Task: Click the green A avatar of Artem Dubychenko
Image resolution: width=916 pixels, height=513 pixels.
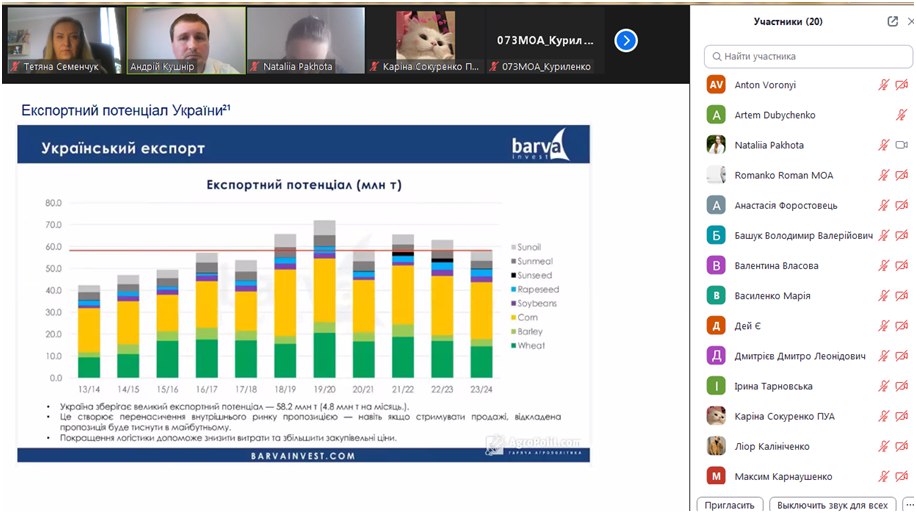Action: [716, 115]
